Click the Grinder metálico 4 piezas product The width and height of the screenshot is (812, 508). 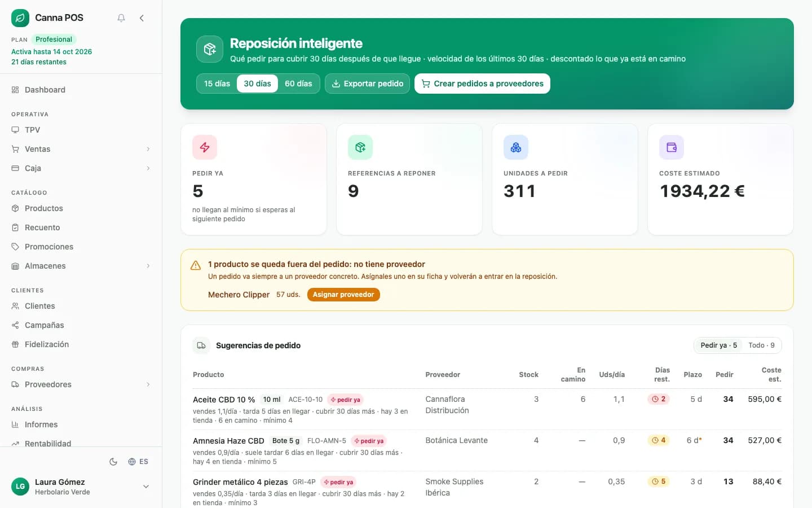240,482
